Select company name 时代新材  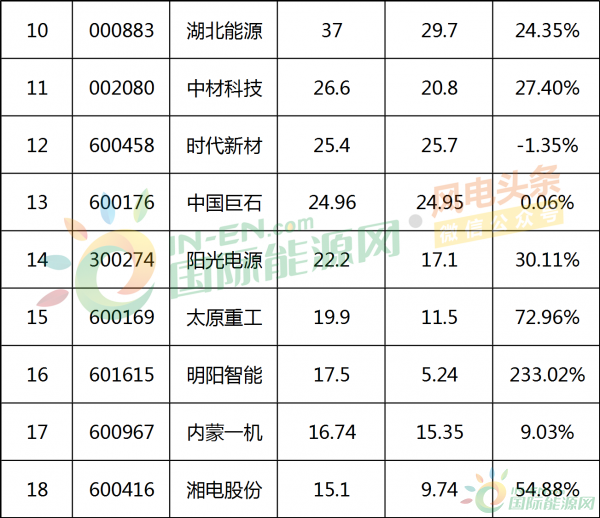pos(224,145)
